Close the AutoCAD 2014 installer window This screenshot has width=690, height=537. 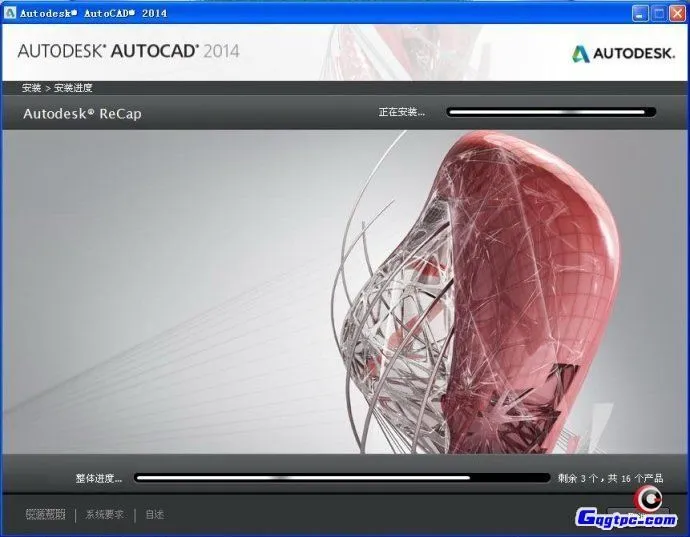tap(676, 13)
